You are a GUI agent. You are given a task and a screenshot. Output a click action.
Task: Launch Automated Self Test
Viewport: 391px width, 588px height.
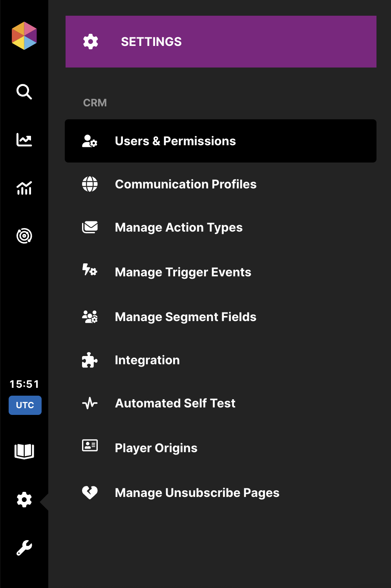175,403
